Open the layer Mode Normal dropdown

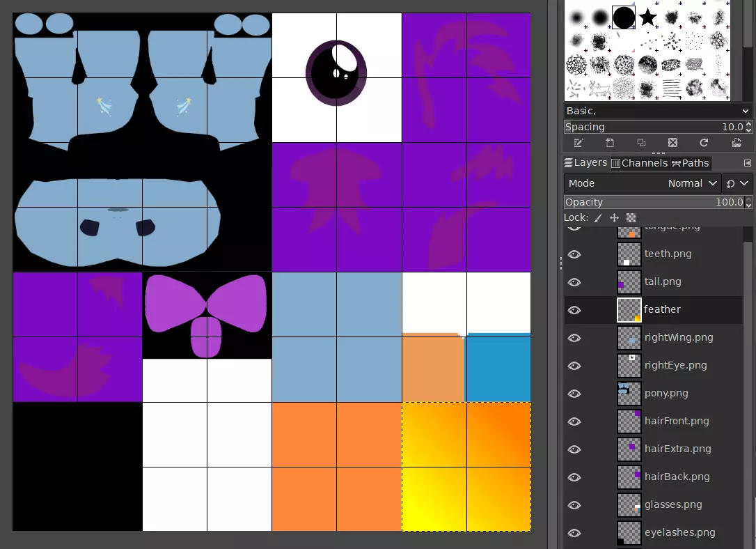pyautogui.click(x=643, y=183)
